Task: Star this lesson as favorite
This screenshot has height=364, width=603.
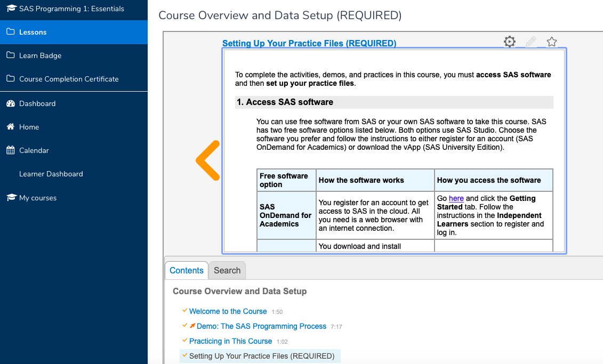Action: (552, 41)
